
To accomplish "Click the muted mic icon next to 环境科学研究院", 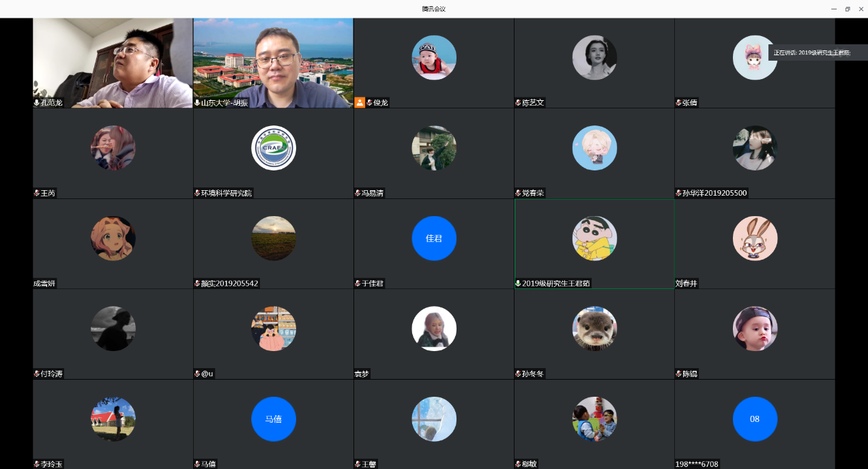I will click(x=197, y=194).
